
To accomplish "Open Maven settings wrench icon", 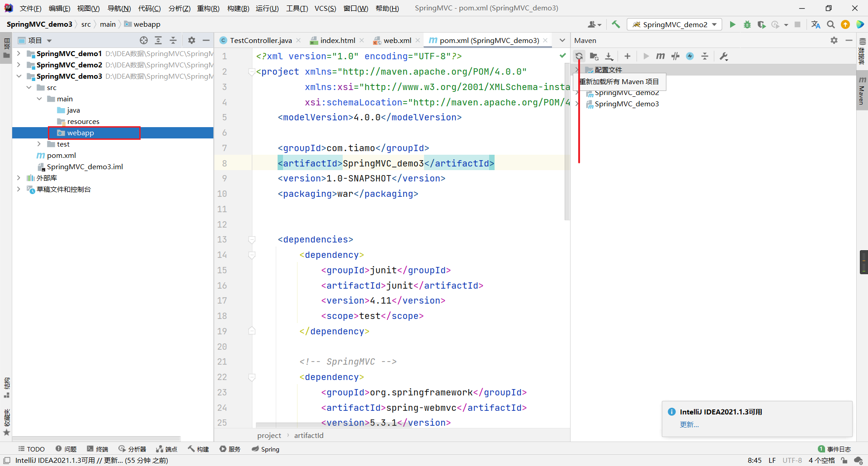I will tap(723, 56).
